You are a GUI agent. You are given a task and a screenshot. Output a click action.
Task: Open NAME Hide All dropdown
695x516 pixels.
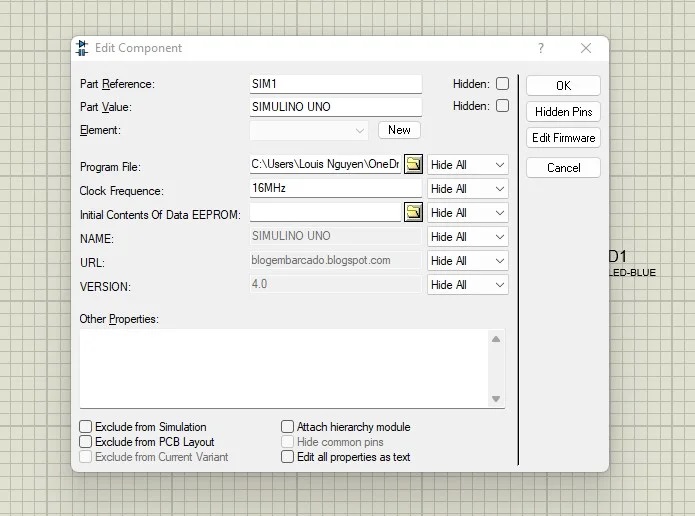(468, 237)
